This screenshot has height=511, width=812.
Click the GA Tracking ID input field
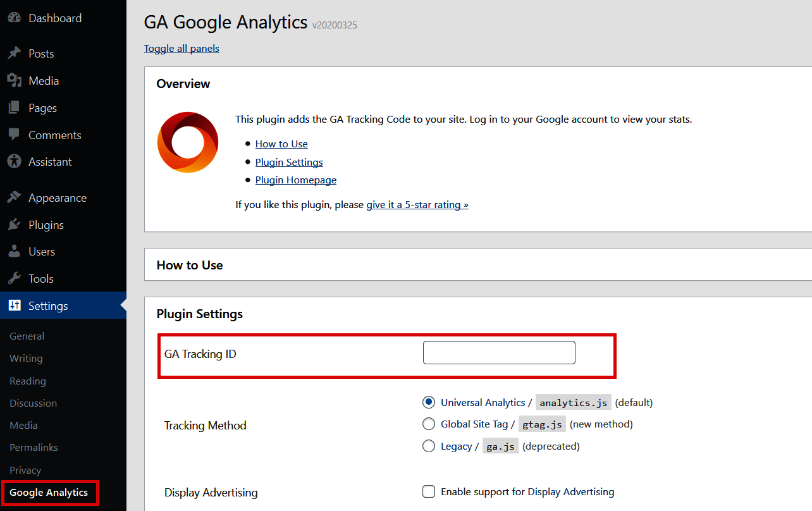pos(499,353)
